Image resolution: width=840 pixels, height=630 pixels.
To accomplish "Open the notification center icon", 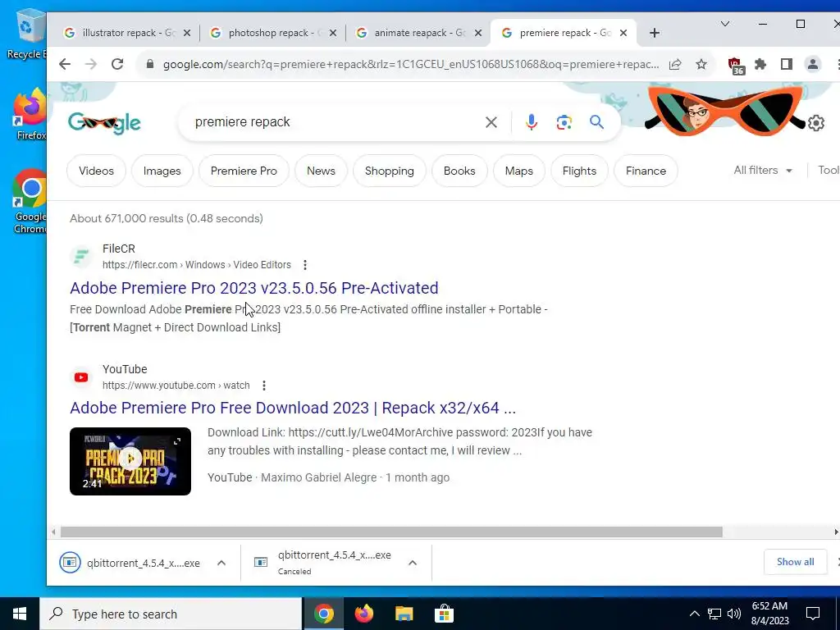I will pos(813,614).
